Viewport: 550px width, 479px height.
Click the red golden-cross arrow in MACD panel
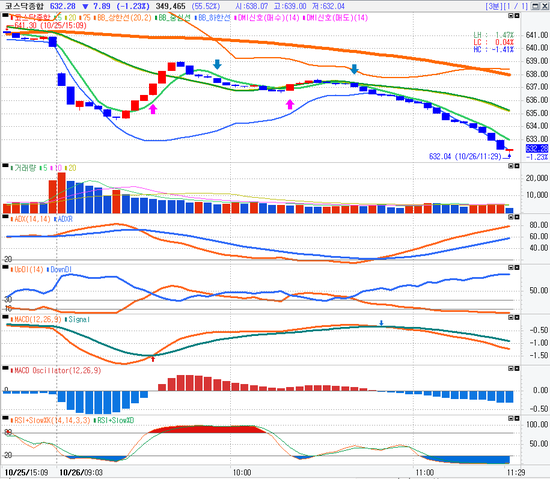pyautogui.click(x=153, y=359)
